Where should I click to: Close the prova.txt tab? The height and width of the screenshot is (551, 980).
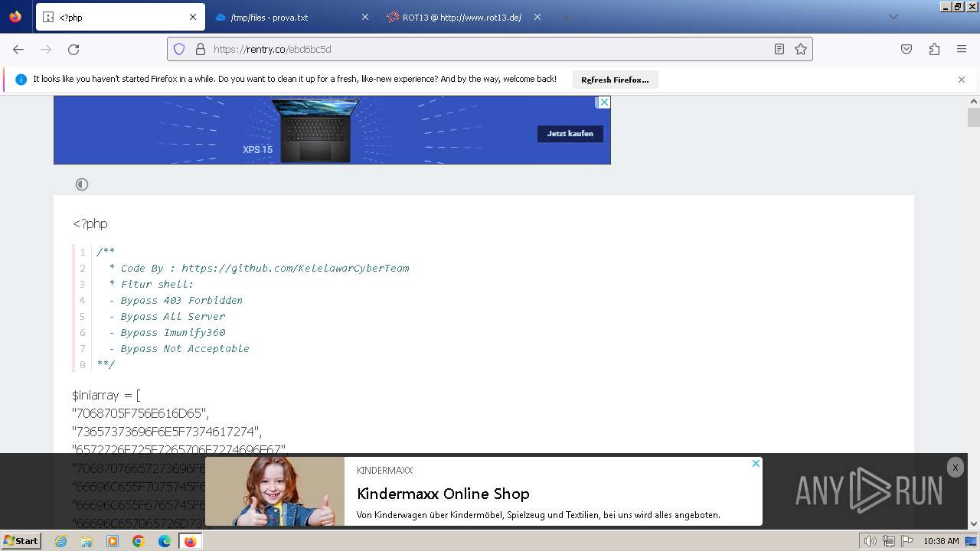(365, 17)
